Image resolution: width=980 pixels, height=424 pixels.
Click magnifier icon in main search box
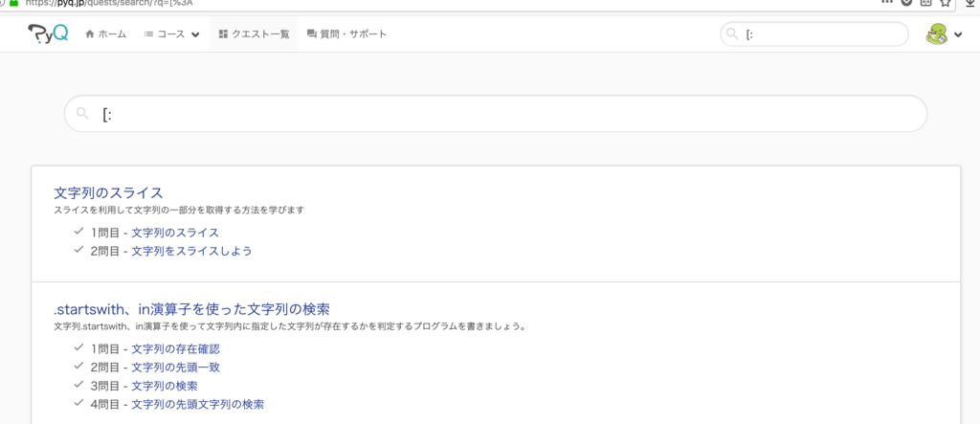(82, 114)
